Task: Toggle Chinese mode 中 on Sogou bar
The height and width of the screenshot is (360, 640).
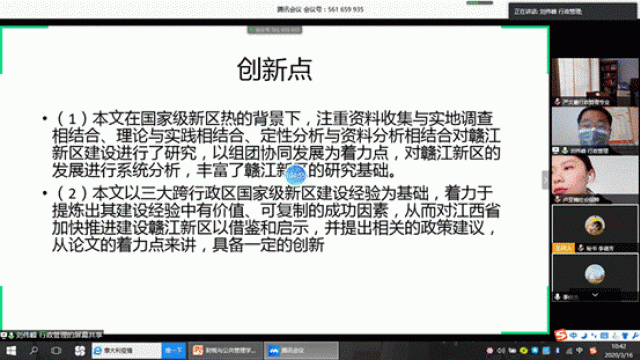Action: coord(573,336)
